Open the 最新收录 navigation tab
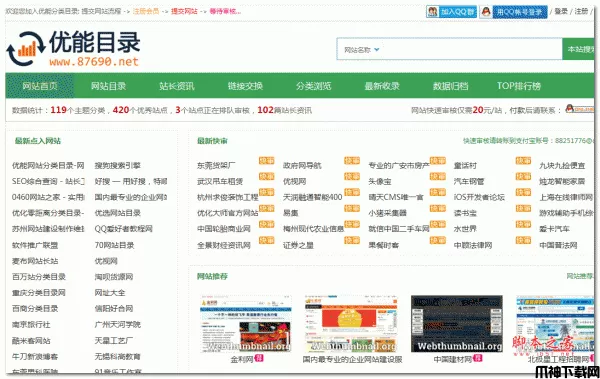Viewport: 600px width, 379px height. click(x=382, y=86)
